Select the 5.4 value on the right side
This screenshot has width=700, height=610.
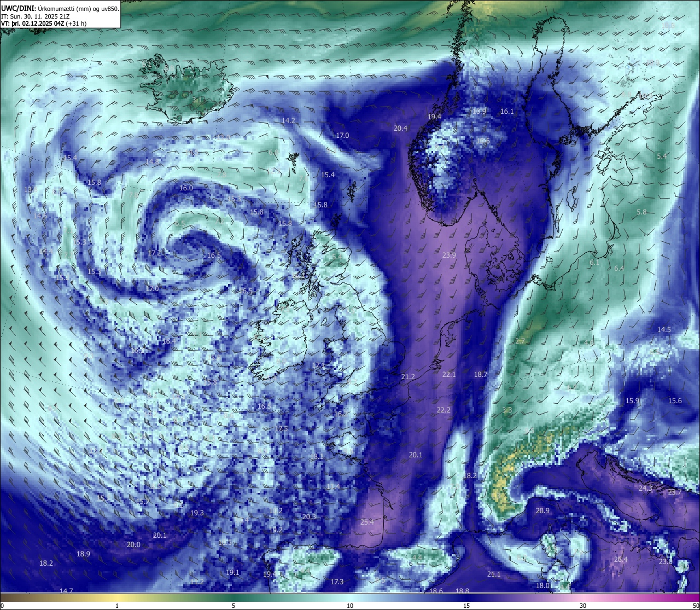(662, 156)
